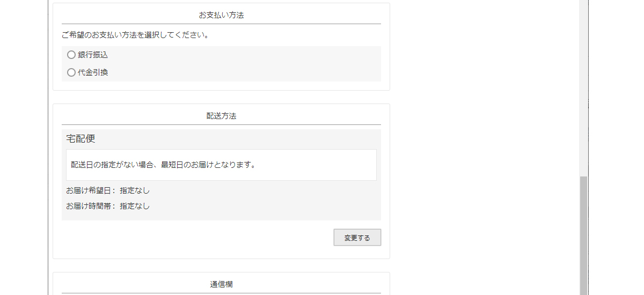Click the 銀行振込 label text
644x295 pixels.
click(x=93, y=55)
